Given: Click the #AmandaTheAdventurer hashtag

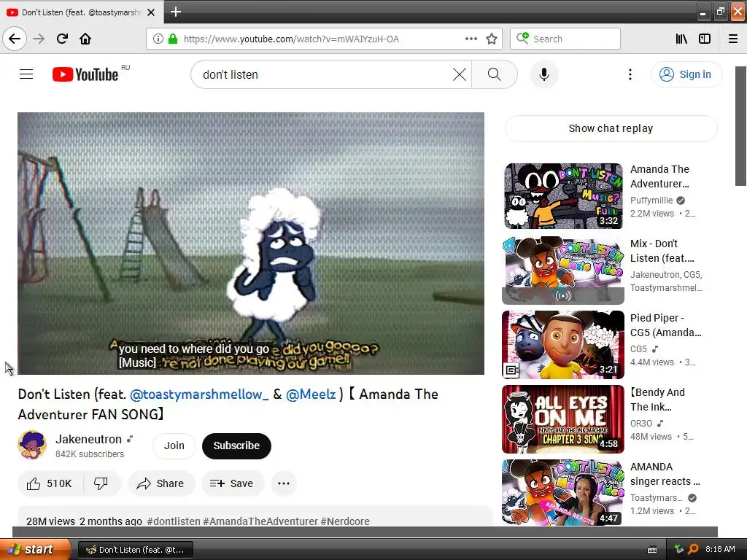Looking at the screenshot, I should (x=260, y=521).
